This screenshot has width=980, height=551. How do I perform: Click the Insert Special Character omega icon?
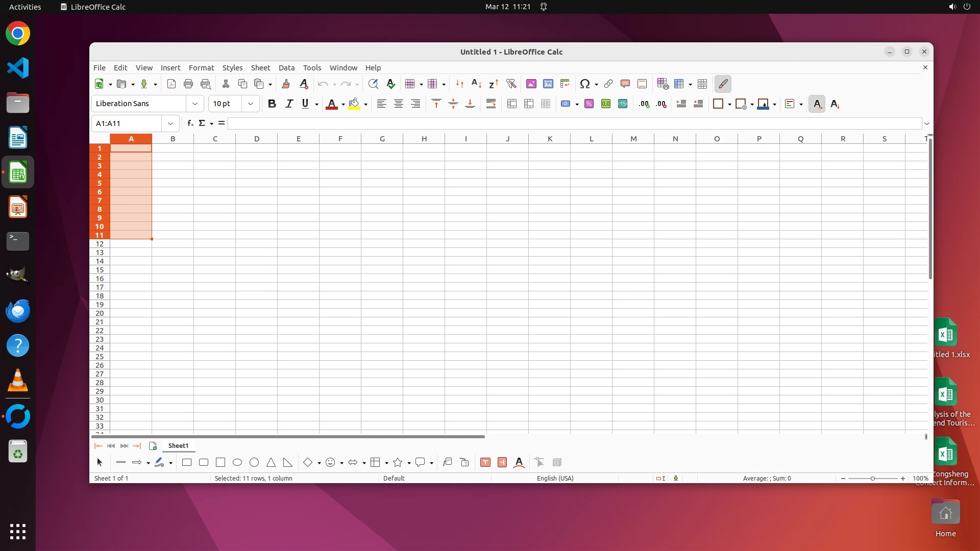[x=585, y=84]
